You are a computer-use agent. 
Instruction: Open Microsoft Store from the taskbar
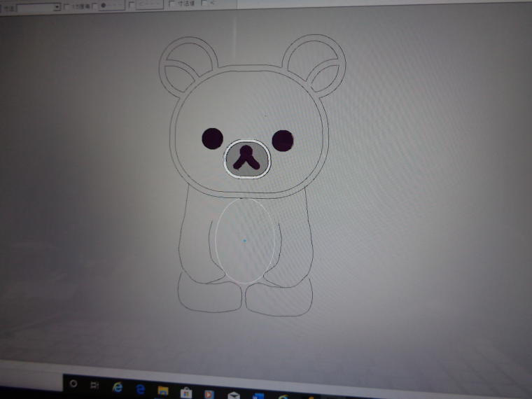point(186,393)
